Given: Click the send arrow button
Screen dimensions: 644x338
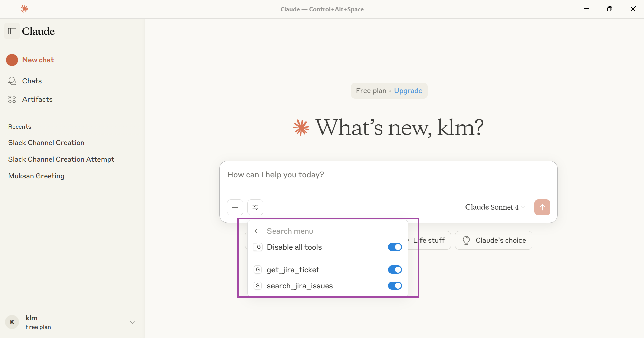Looking at the screenshot, I should point(542,207).
